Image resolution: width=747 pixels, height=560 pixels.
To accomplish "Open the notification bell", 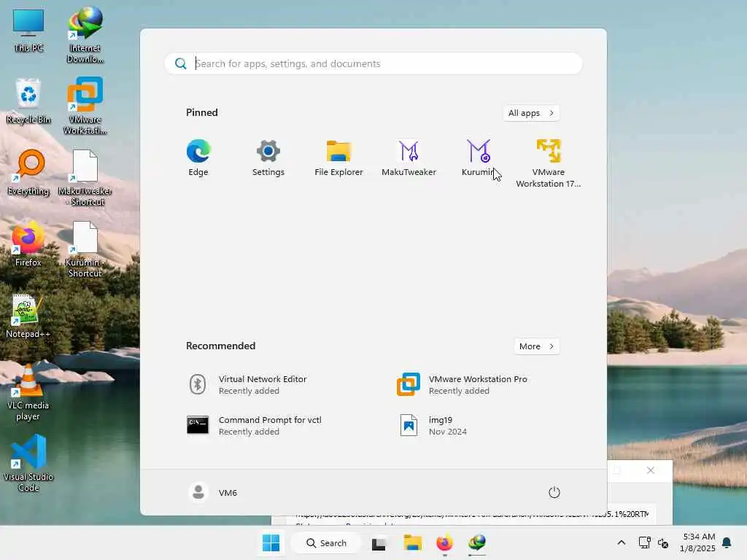I will click(x=727, y=542).
